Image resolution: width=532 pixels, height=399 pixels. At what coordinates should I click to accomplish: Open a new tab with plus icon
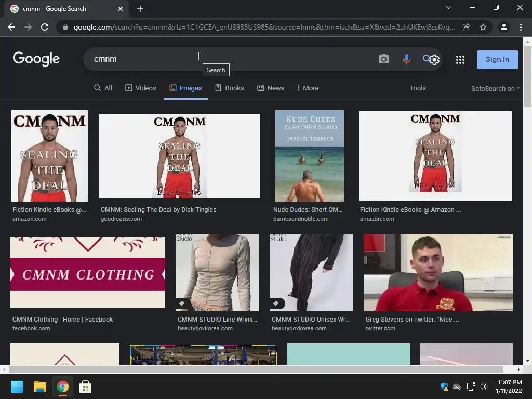tap(140, 9)
